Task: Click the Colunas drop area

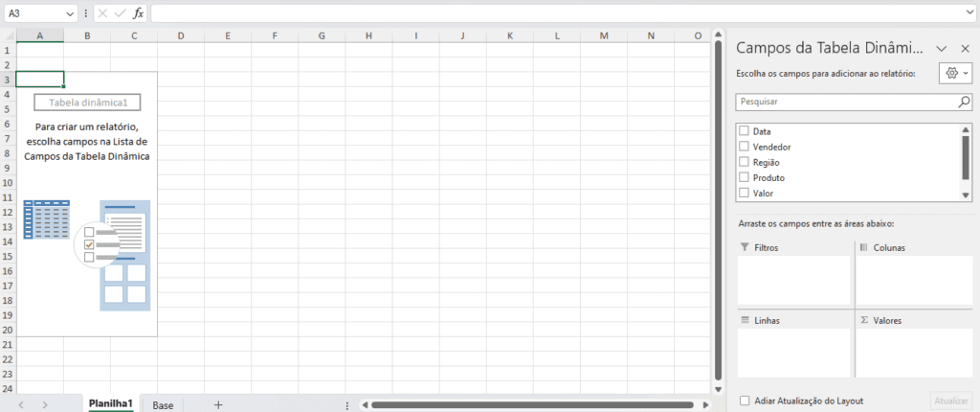Action: [914, 280]
